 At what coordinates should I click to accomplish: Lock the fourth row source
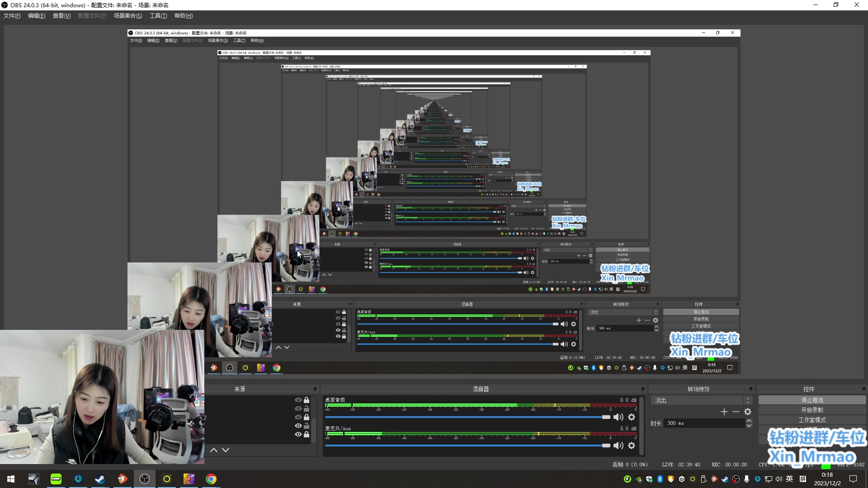tap(307, 426)
